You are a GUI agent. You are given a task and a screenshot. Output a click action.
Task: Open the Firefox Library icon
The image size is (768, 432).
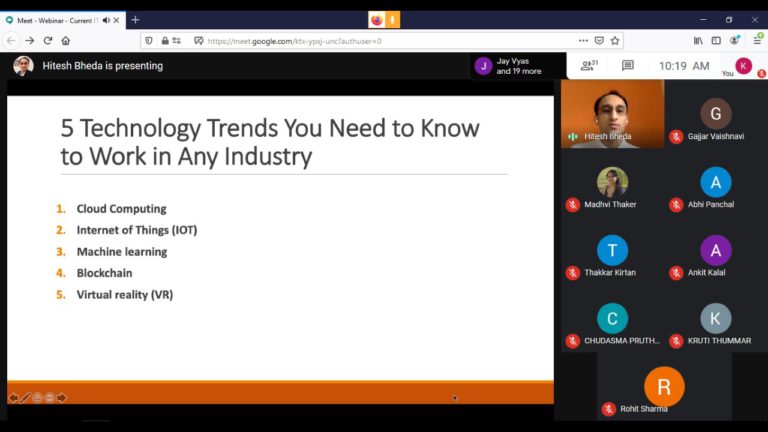pos(698,41)
